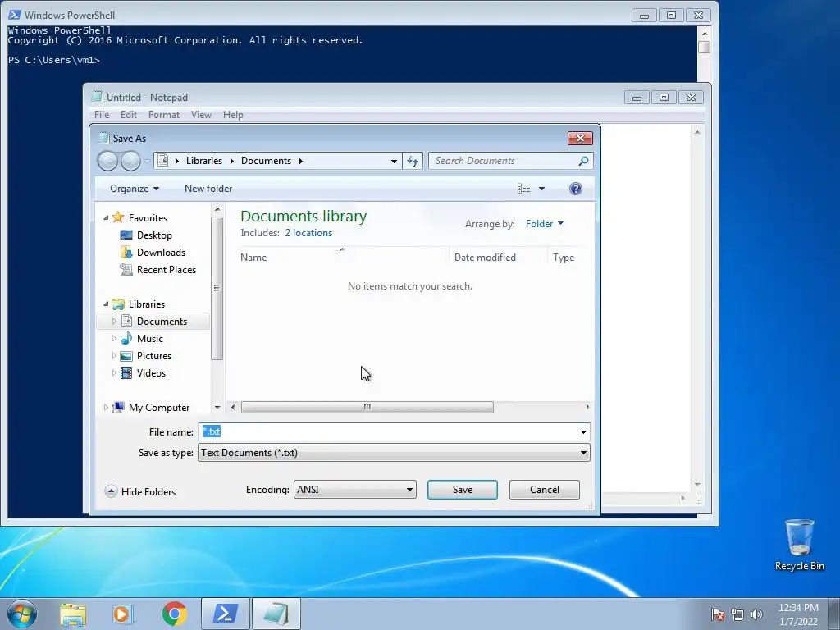The width and height of the screenshot is (840, 630).
Task: Click New folder in toolbar
Action: tap(208, 189)
